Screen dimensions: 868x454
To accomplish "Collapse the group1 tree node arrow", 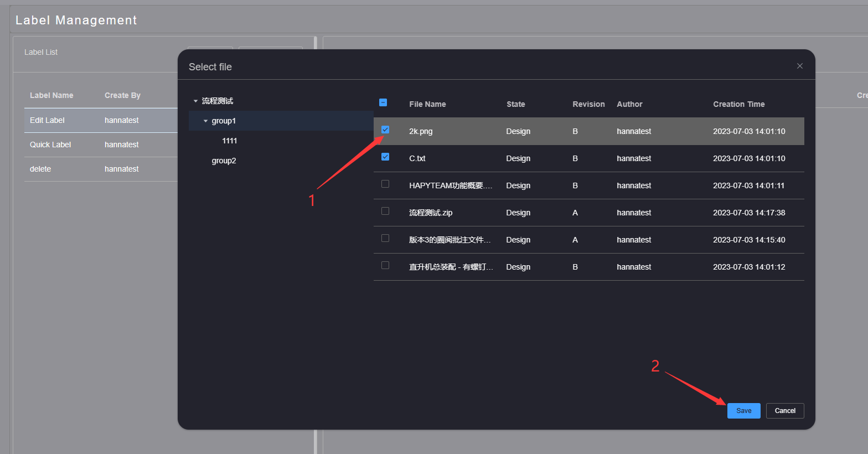I will tap(205, 121).
